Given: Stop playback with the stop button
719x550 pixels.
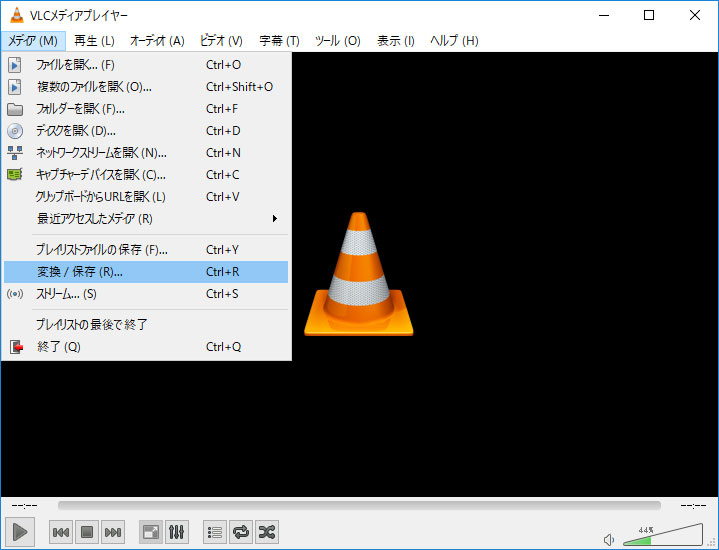Looking at the screenshot, I should coord(87,533).
